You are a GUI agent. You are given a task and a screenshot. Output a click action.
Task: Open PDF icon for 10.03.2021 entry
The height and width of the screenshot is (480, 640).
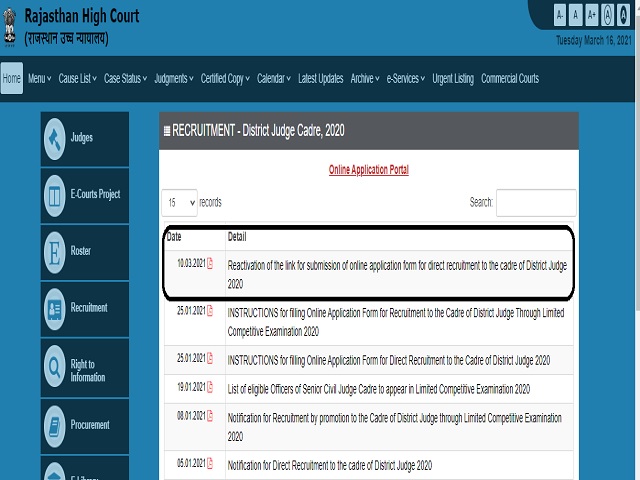click(210, 263)
